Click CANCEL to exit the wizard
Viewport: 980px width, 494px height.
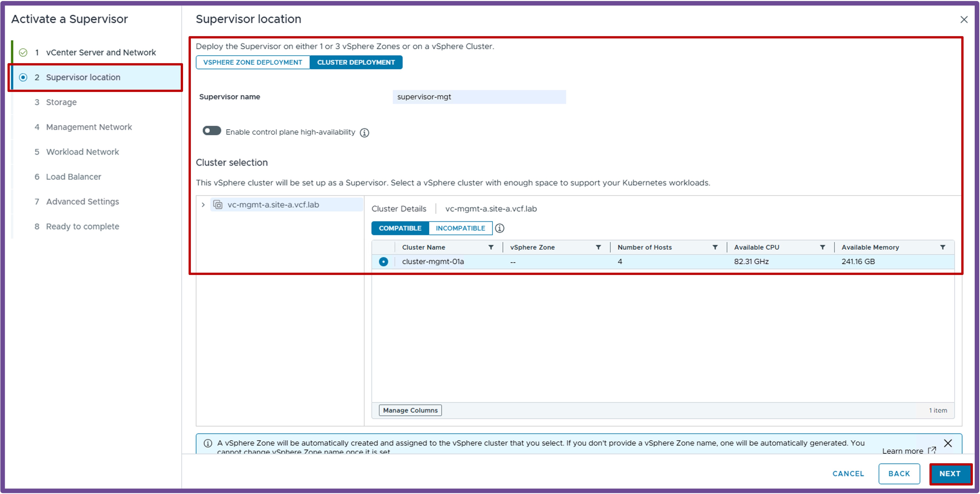click(x=848, y=474)
